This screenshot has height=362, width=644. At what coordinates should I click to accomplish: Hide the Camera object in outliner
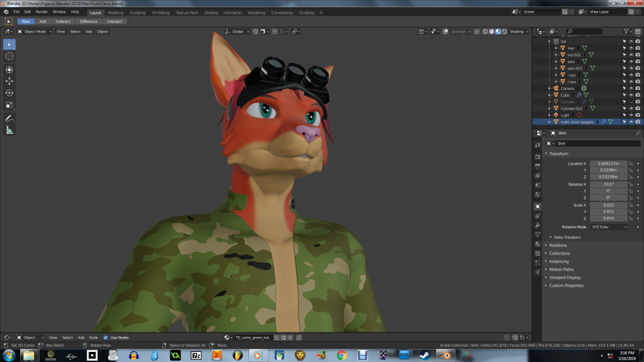631,89
